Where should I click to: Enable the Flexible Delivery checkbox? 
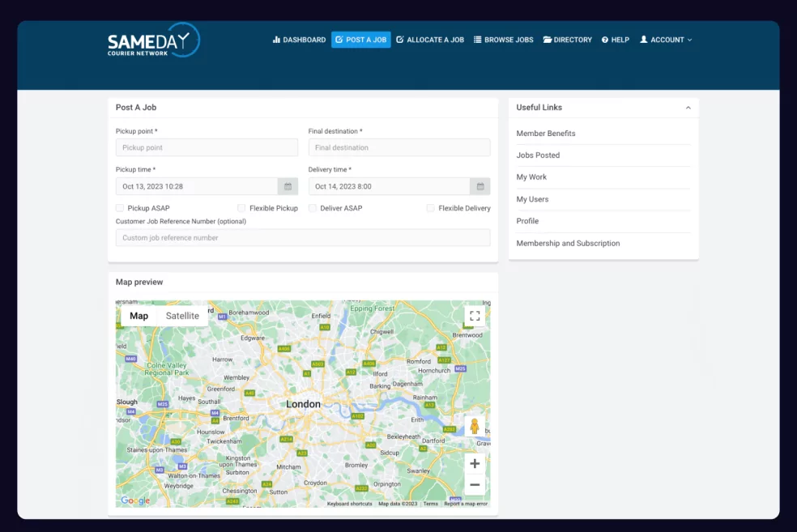pyautogui.click(x=431, y=208)
